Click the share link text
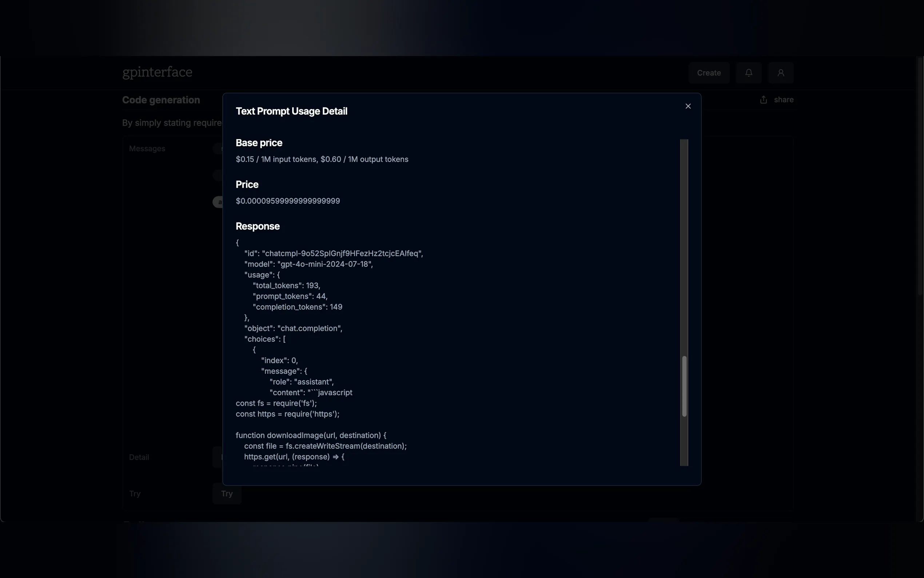Screen dimensions: 924x578 784,100
